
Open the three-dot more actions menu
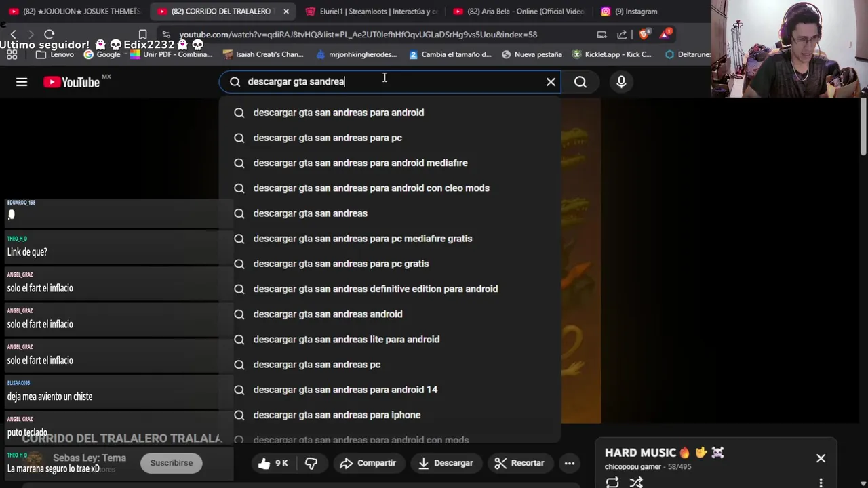coord(570,463)
